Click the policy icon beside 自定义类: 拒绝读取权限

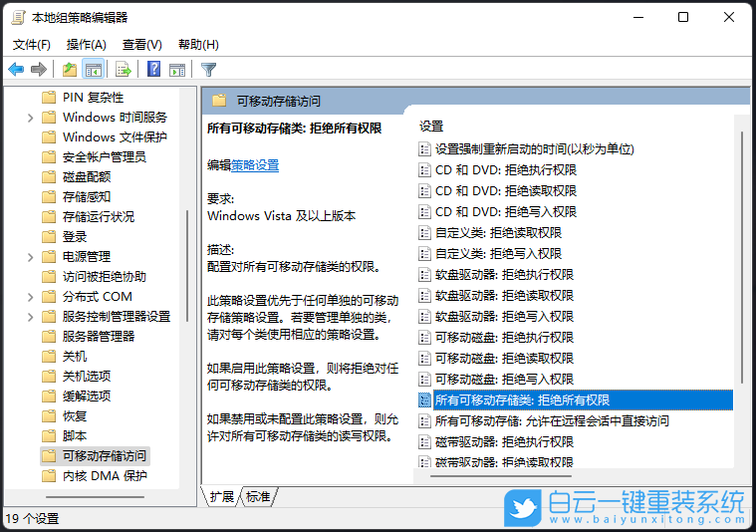(x=424, y=233)
